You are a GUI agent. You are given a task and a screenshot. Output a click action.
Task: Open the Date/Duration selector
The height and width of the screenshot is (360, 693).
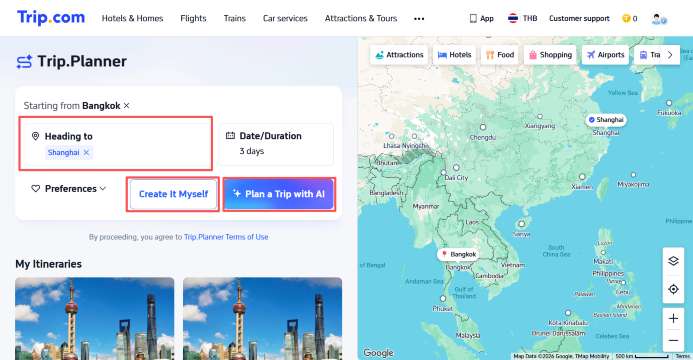(x=277, y=144)
